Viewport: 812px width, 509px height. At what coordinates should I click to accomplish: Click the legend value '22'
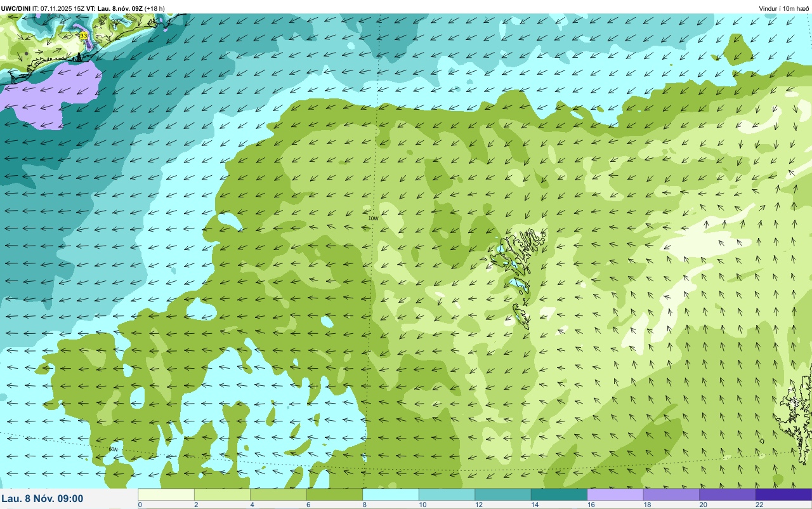click(759, 505)
